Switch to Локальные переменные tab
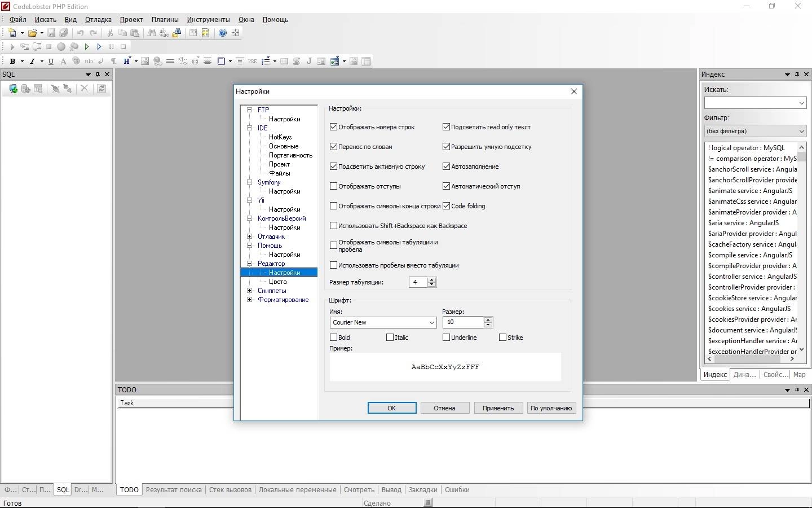The width and height of the screenshot is (812, 508). pos(297,490)
